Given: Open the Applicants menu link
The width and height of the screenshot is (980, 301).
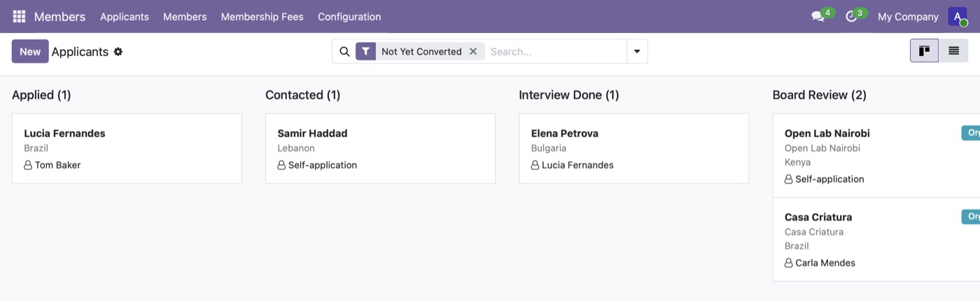Looking at the screenshot, I should 125,16.
